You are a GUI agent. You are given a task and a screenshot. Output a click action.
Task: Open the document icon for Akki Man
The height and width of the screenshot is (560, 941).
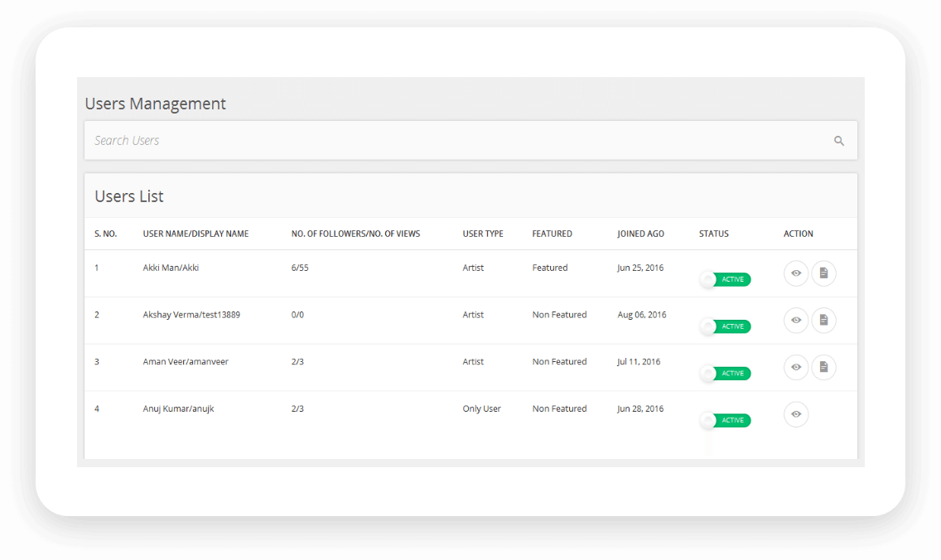[x=824, y=273]
